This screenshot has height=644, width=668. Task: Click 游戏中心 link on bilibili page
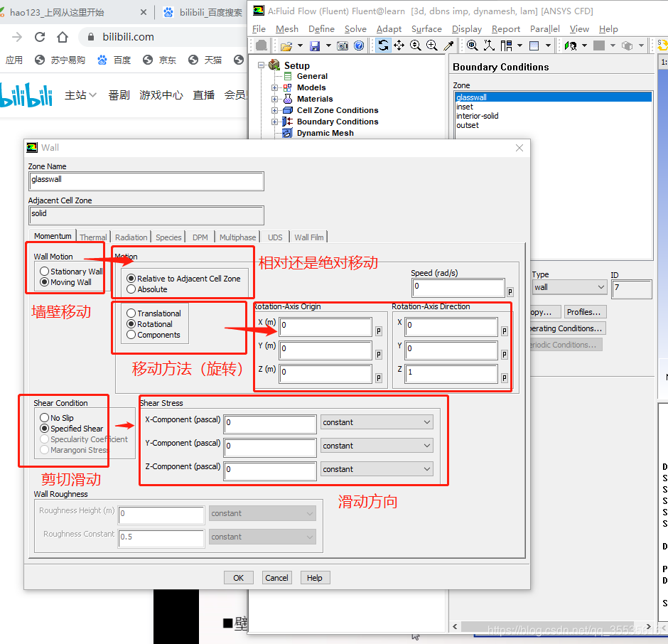pyautogui.click(x=161, y=95)
